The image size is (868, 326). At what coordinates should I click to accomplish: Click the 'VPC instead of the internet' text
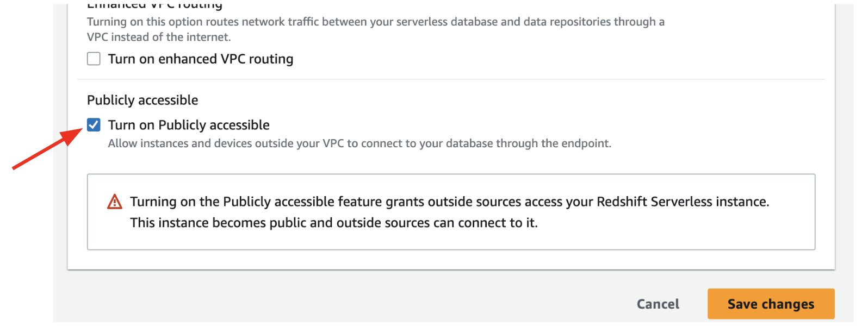[159, 37]
